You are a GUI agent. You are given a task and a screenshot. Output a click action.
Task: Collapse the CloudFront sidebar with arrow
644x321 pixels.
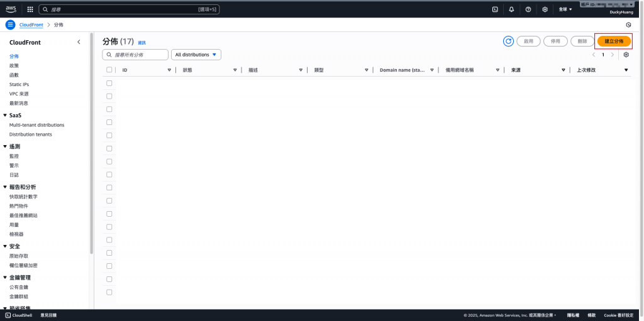pyautogui.click(x=79, y=42)
